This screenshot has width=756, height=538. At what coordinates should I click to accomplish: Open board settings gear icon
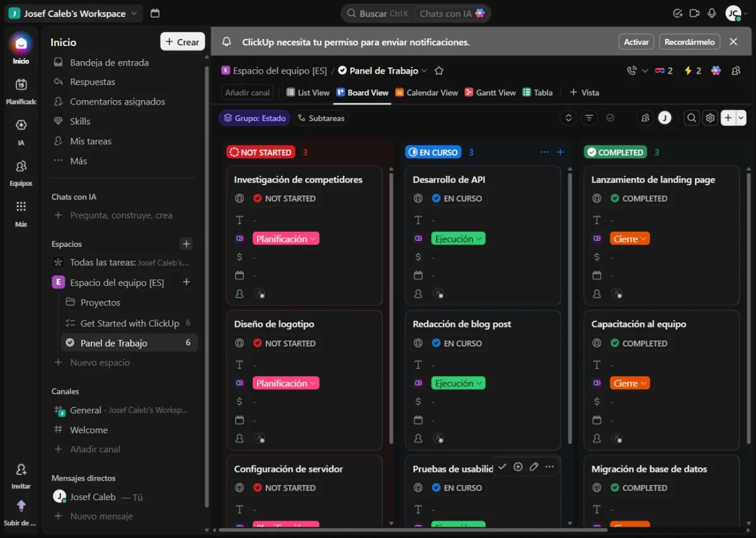[710, 118]
